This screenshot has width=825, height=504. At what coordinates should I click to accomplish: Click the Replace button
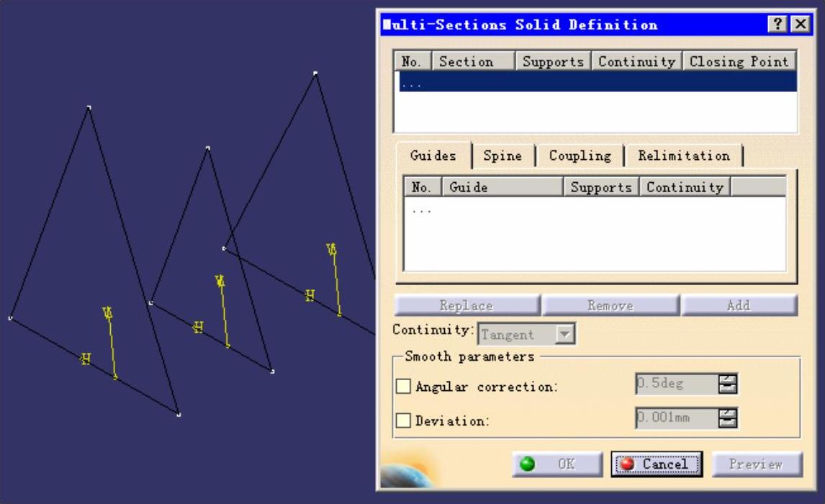point(466,305)
